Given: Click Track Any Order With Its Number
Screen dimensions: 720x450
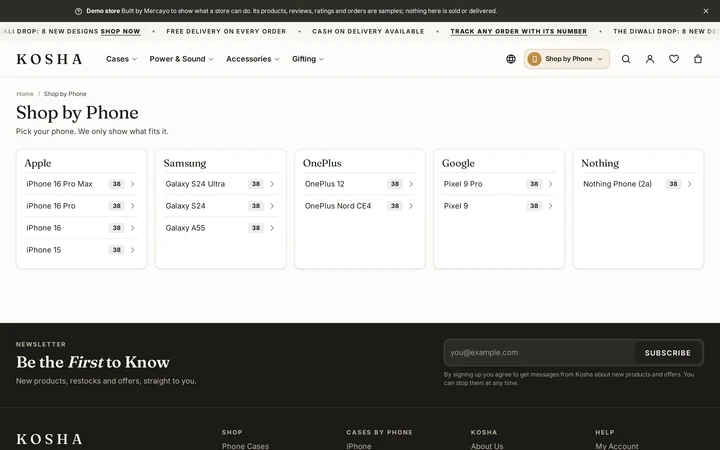Looking at the screenshot, I should coord(518,31).
